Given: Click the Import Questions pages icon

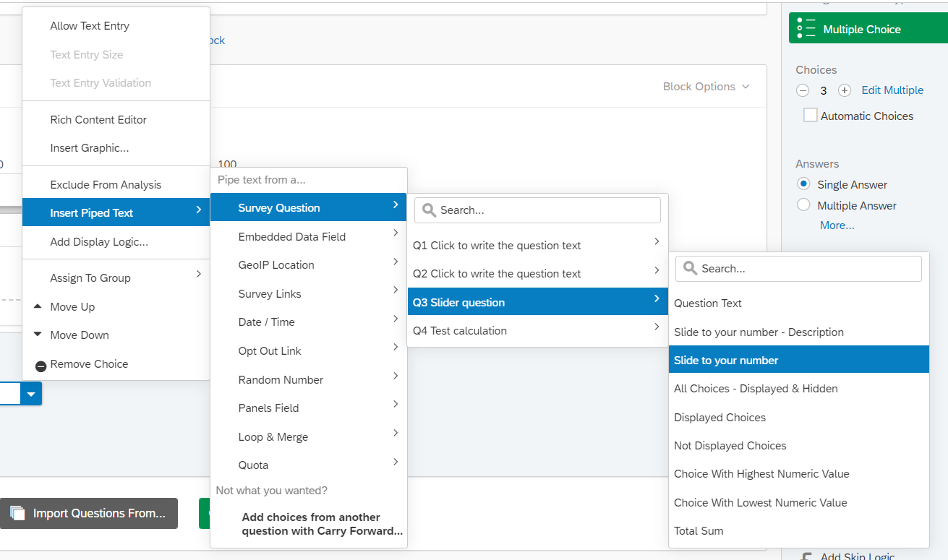Looking at the screenshot, I should (x=18, y=513).
